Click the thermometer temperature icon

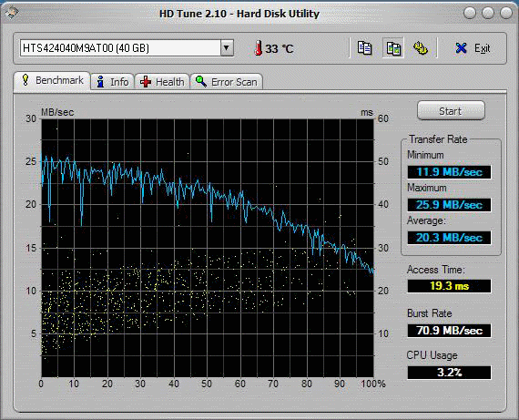point(258,48)
